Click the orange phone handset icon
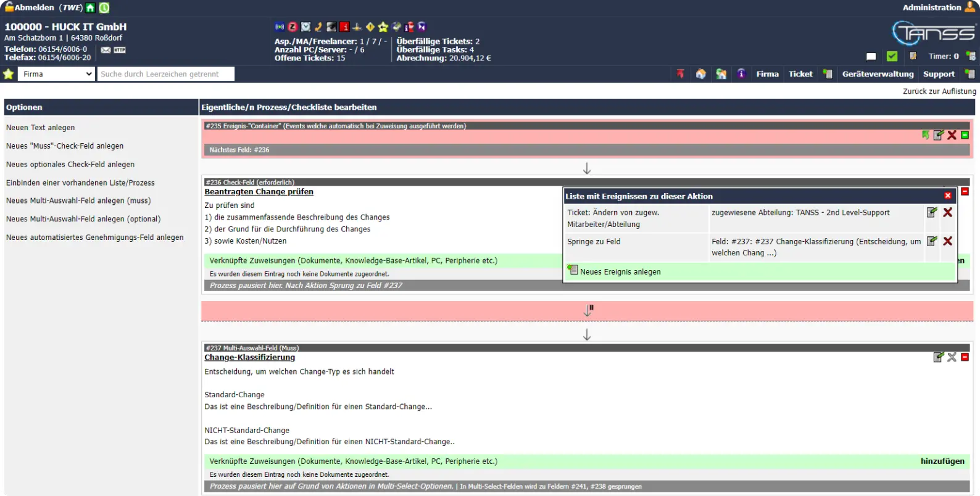980x496 pixels. tap(318, 27)
